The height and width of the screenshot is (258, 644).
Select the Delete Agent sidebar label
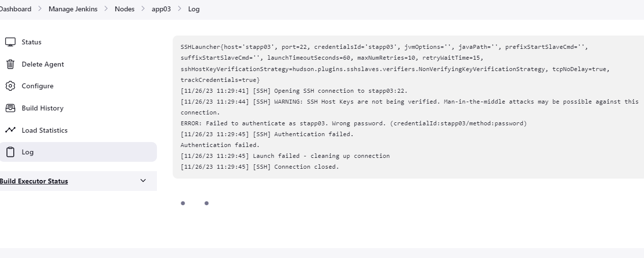43,64
